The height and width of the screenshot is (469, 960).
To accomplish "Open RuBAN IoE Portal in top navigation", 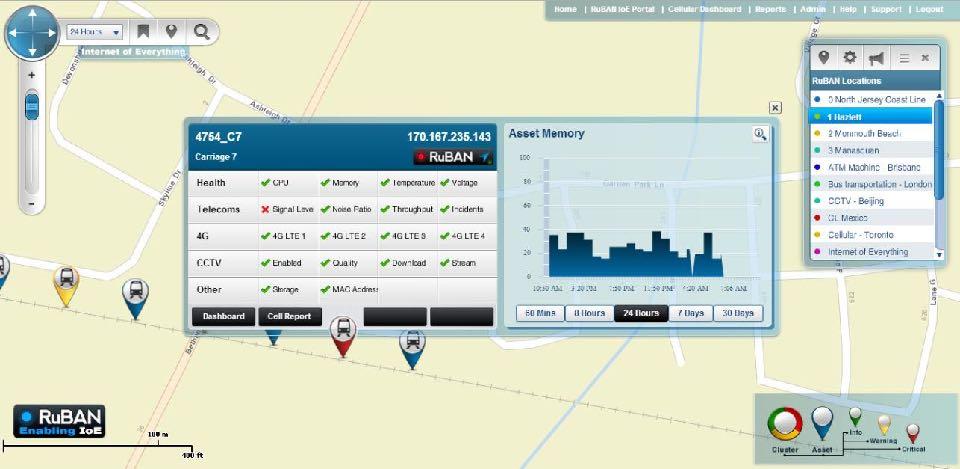I will coord(622,9).
